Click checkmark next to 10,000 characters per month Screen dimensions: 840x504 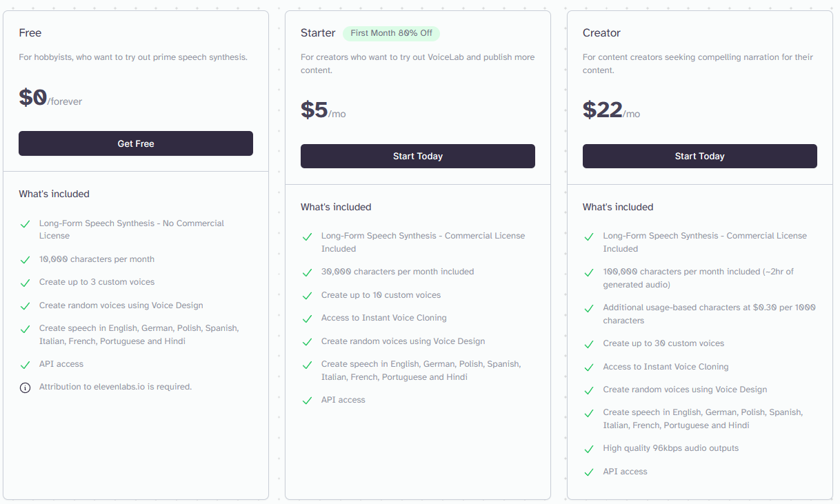[x=26, y=260]
